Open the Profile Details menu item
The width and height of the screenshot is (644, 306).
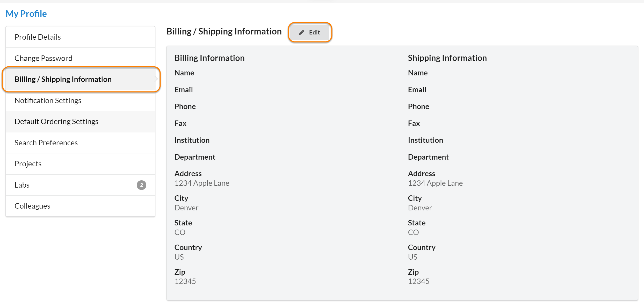click(x=38, y=37)
